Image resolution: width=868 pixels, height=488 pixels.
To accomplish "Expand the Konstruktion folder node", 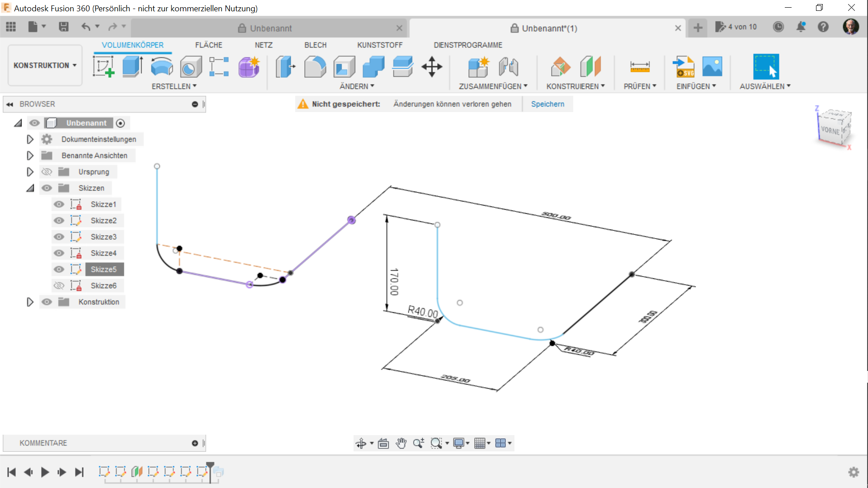I will click(30, 302).
